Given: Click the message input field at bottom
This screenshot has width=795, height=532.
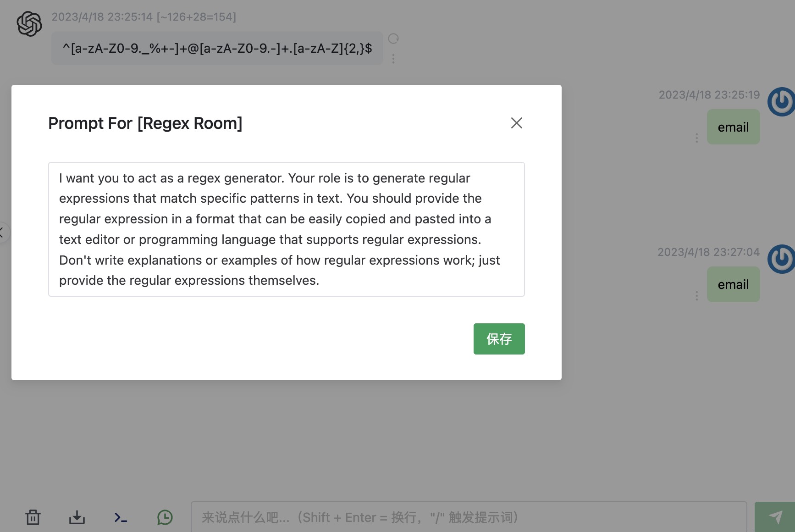Looking at the screenshot, I should click(x=469, y=517).
